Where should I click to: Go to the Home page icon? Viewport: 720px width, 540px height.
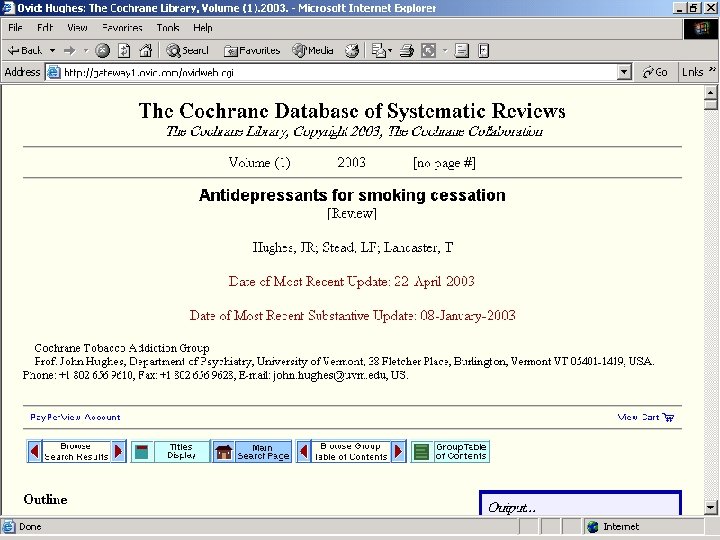point(146,51)
